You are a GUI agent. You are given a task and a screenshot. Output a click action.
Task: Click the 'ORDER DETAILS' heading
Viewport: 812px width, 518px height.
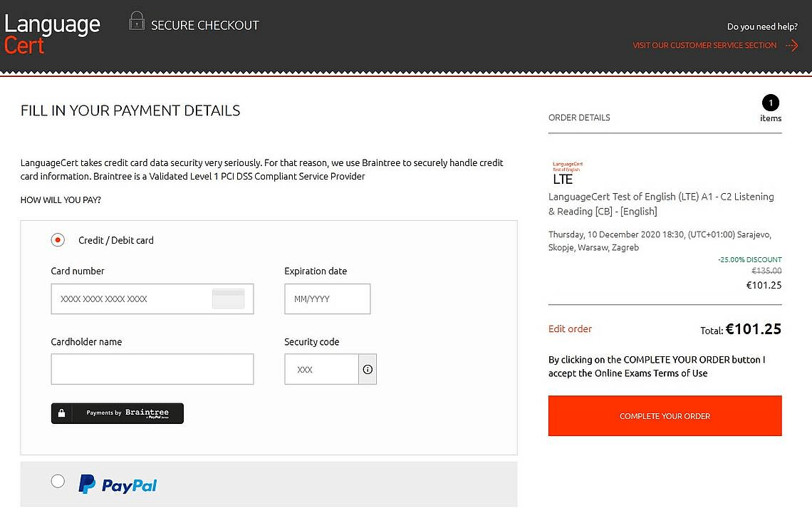pos(579,118)
